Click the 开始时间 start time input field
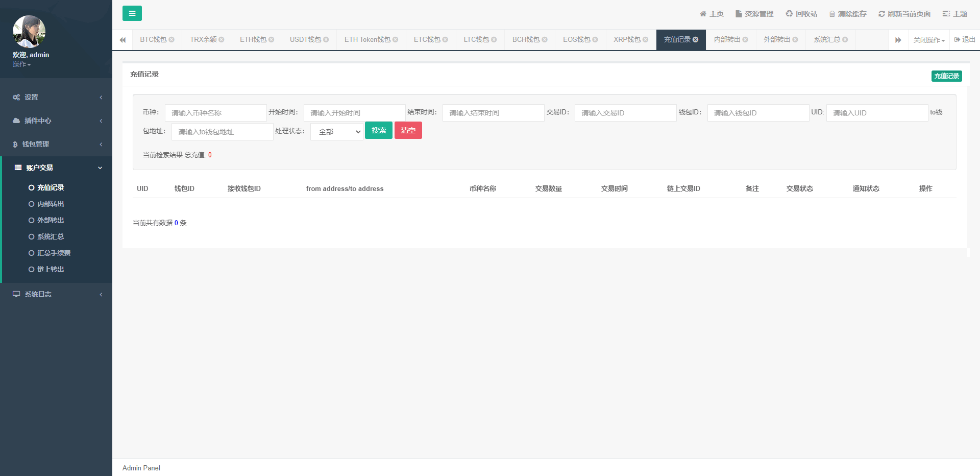Screen dimensions: 980x476 [x=354, y=113]
